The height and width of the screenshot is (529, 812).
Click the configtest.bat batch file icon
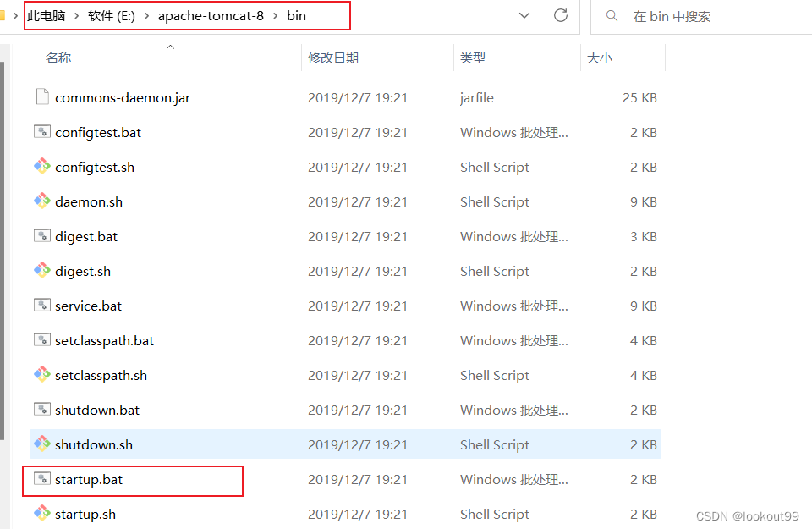point(42,131)
